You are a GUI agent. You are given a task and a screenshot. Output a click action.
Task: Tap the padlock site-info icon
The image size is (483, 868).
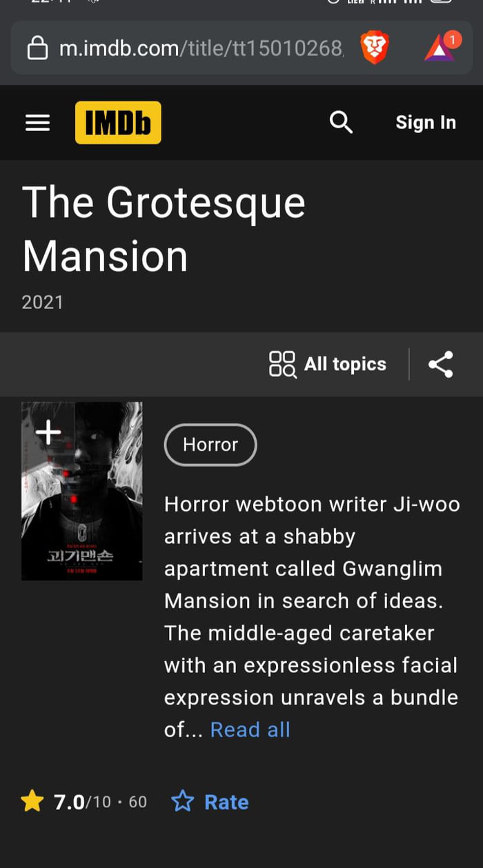click(x=37, y=48)
